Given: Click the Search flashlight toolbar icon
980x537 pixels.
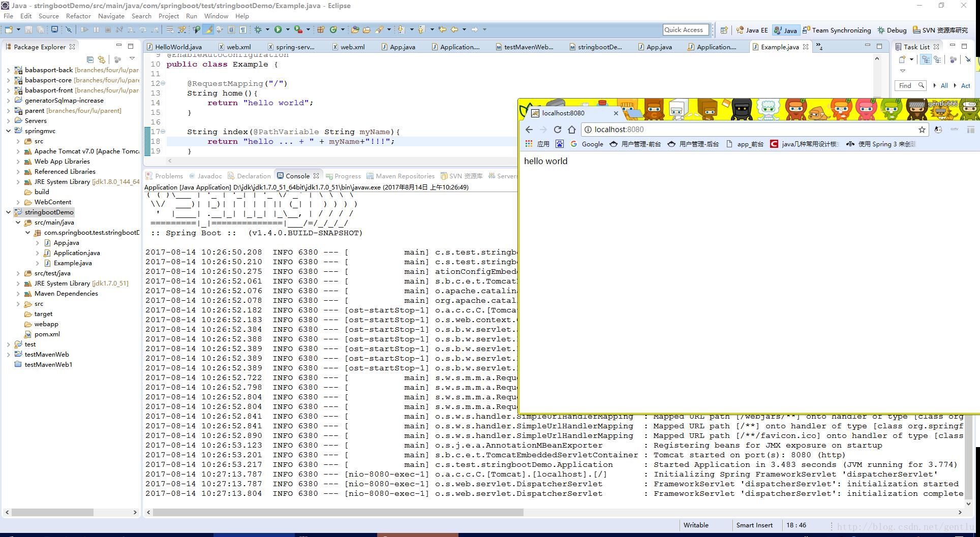Looking at the screenshot, I should [x=379, y=29].
